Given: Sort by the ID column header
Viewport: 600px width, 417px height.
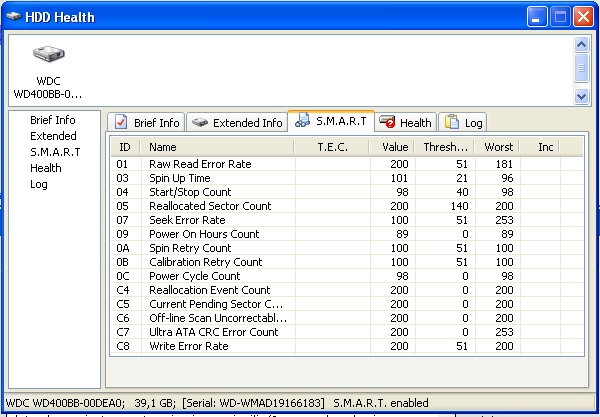Looking at the screenshot, I should pos(125,147).
